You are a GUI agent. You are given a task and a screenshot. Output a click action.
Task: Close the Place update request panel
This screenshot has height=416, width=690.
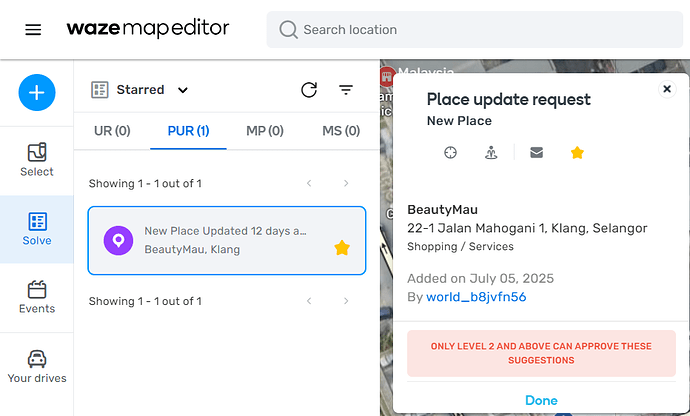click(x=667, y=89)
